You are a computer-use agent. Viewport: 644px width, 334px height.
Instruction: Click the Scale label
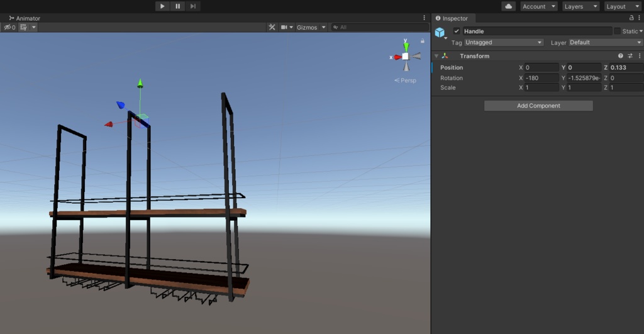[x=448, y=87]
